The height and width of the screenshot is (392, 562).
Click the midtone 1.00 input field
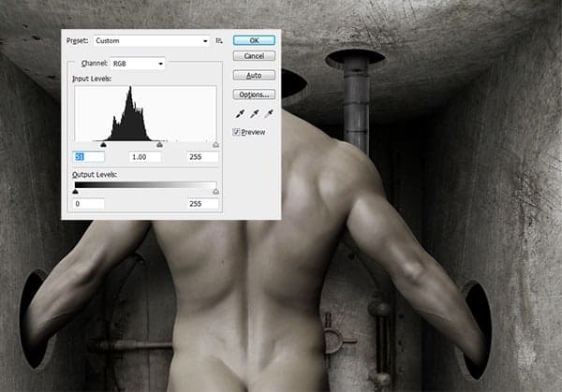click(144, 157)
